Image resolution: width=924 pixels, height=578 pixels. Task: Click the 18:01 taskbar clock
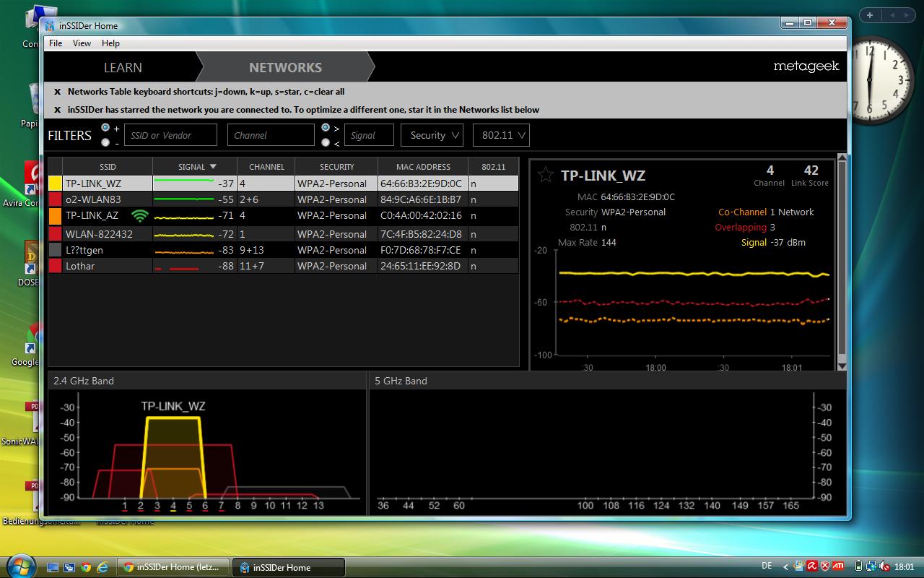pos(905,566)
